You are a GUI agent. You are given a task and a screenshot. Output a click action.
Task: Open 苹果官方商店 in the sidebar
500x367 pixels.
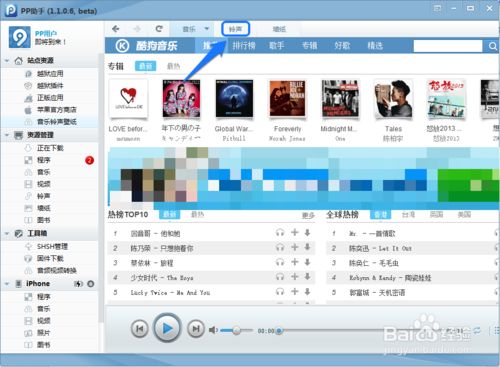[x=56, y=110]
